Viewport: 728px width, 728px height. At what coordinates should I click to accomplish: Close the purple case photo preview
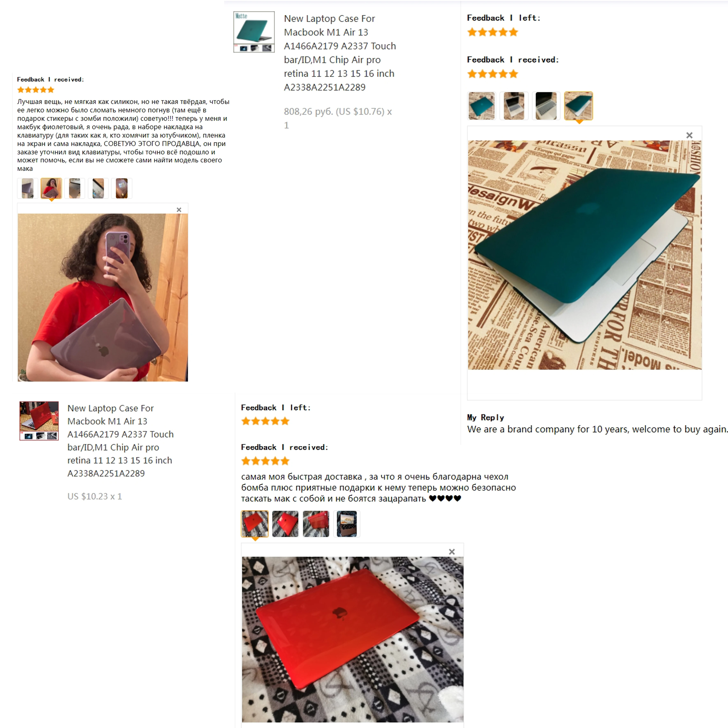179,210
